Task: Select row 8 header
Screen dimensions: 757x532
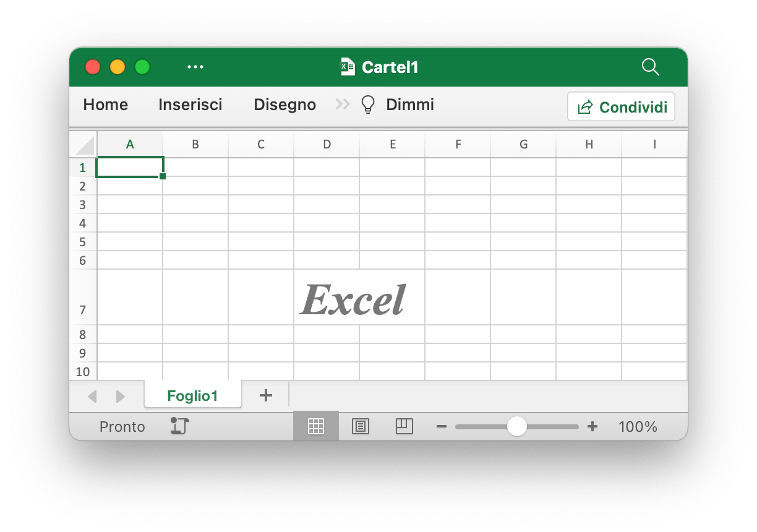Action: (x=83, y=334)
